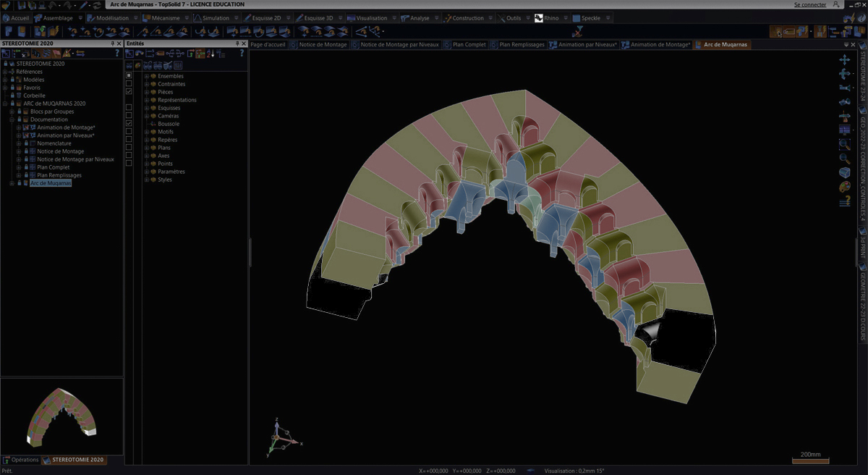This screenshot has width=868, height=475.
Task: Open the Modélisation ribbon tab
Action: pos(111,18)
